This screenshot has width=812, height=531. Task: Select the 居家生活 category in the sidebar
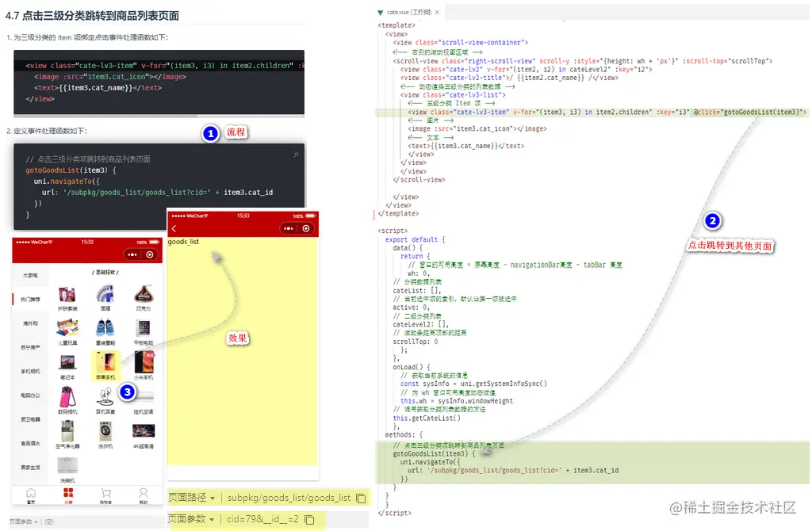[30, 468]
